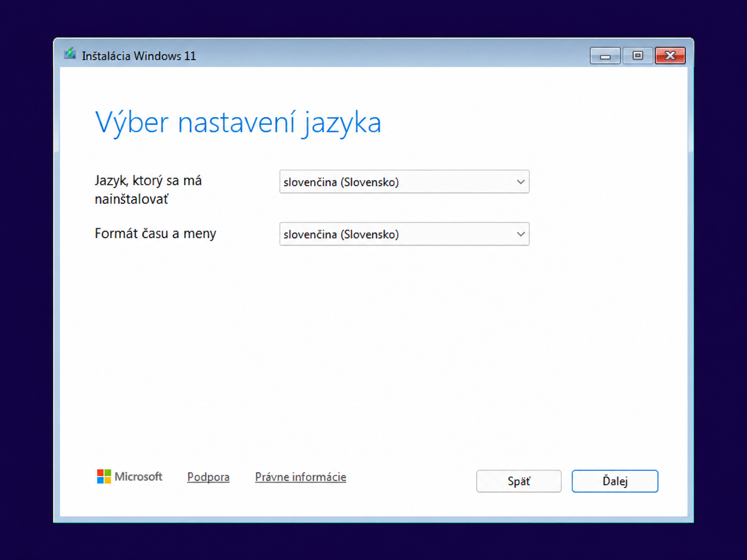
Task: Maximize the Inštalácia Windows 11 window
Action: coord(638,56)
